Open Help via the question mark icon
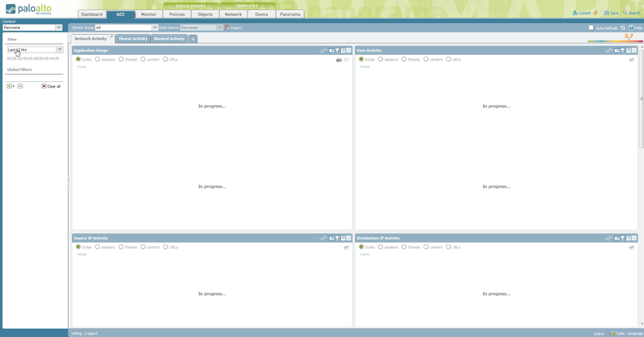This screenshot has width=644, height=337. (x=631, y=28)
